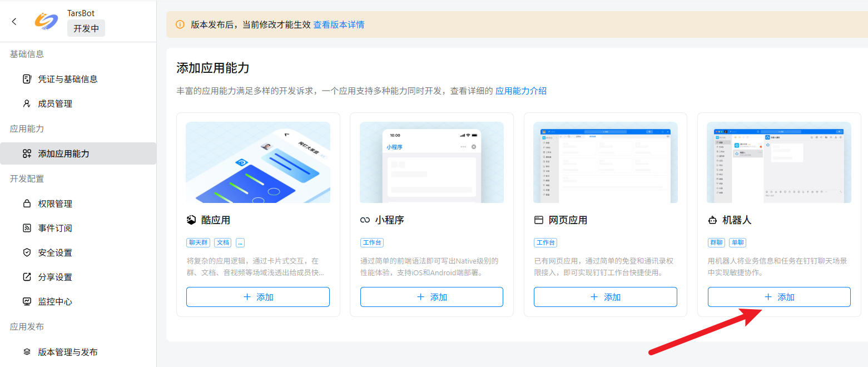Screen dimensions: 868x367
Task: Click the 监控中心 monitor icon
Action: 27,301
